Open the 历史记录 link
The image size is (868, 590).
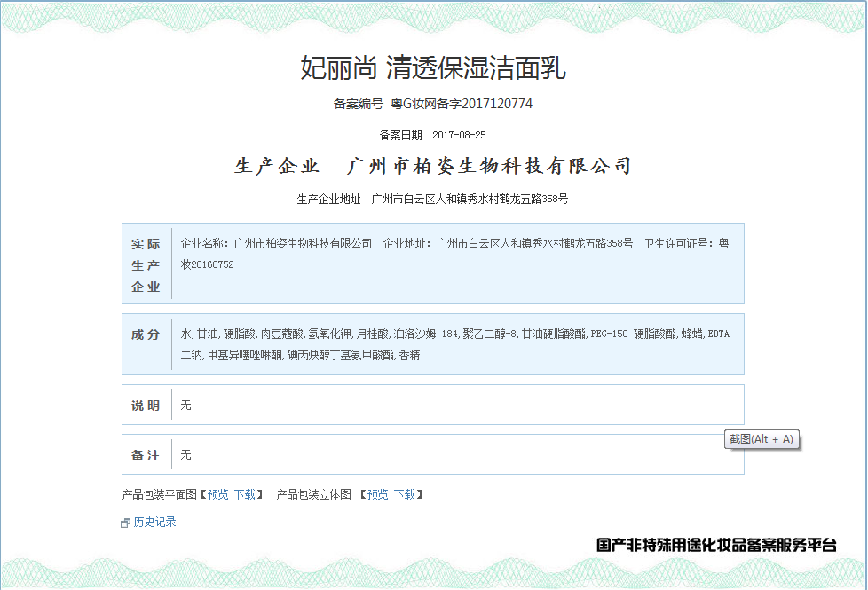click(154, 522)
